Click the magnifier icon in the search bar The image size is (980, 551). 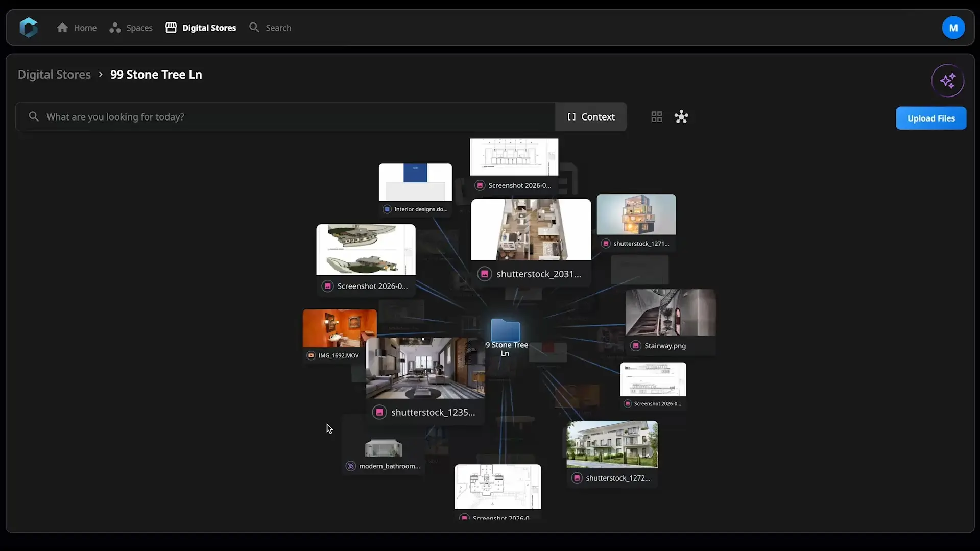click(x=34, y=117)
